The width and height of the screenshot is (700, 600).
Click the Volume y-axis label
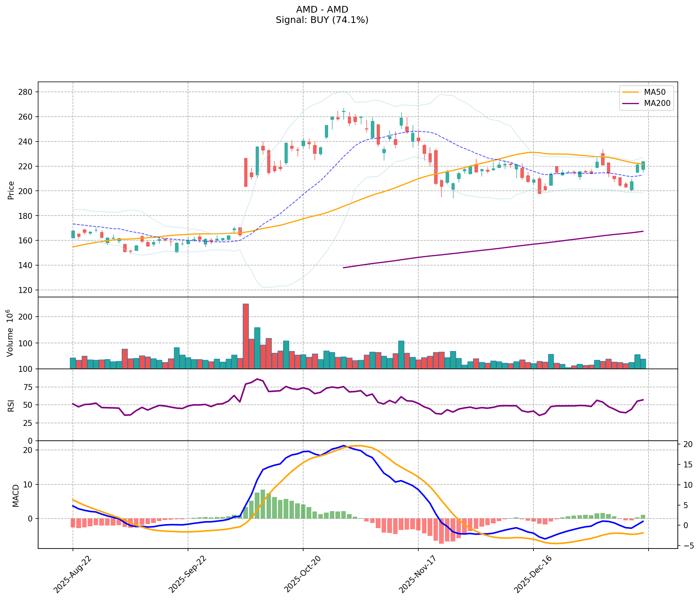point(10,333)
